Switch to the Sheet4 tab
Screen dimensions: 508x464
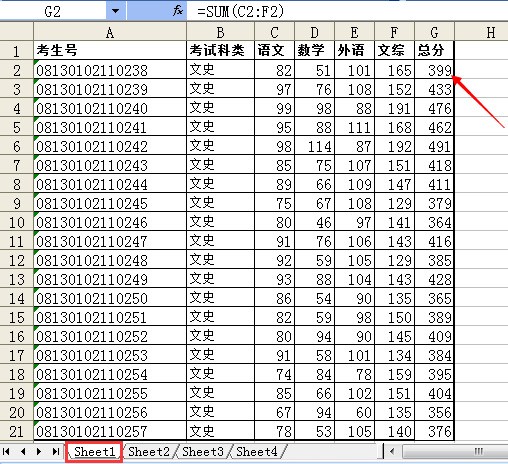pos(257,452)
